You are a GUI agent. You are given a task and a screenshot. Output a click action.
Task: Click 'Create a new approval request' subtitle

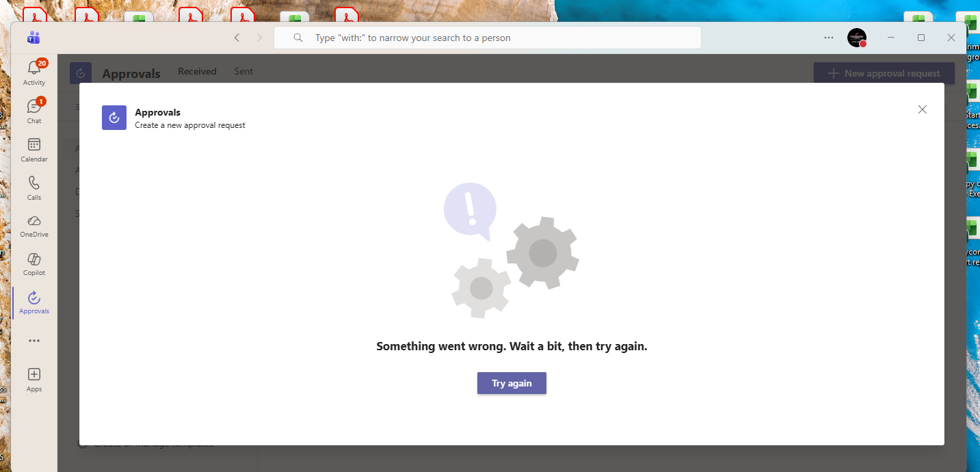[190, 125]
